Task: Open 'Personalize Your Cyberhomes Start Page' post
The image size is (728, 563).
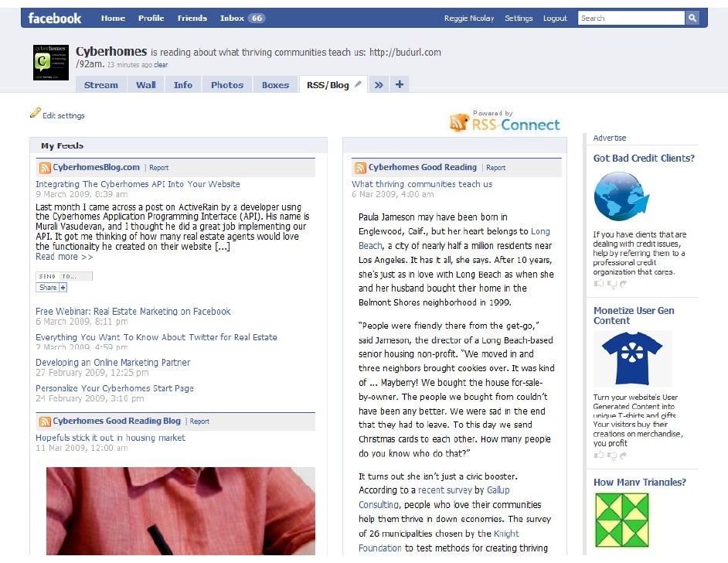Action: [114, 388]
